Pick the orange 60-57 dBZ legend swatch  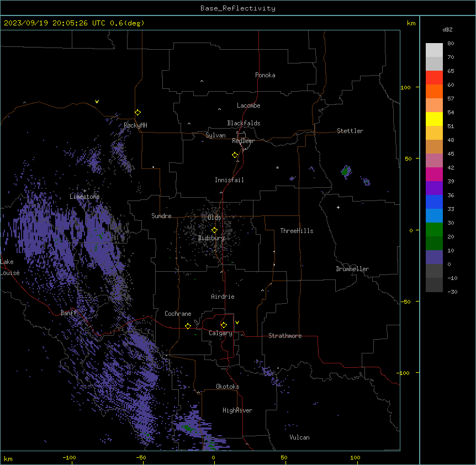pos(434,91)
